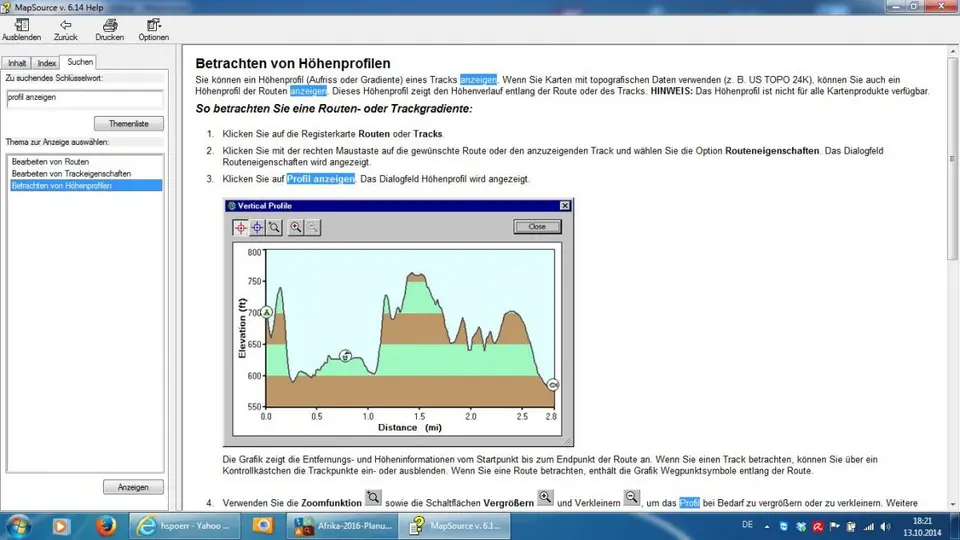Click the volume speaker tray icon
960x540 pixels.
[885, 527]
